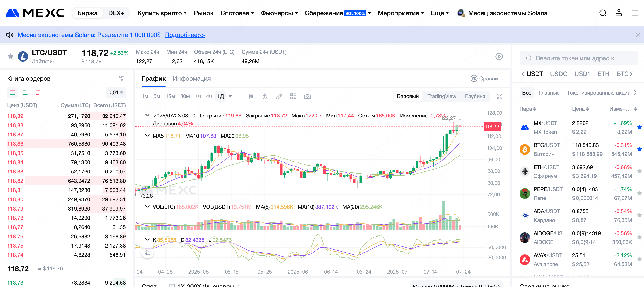Open Месяц экосистемы Solana link
644x287 pixels.
502,13
